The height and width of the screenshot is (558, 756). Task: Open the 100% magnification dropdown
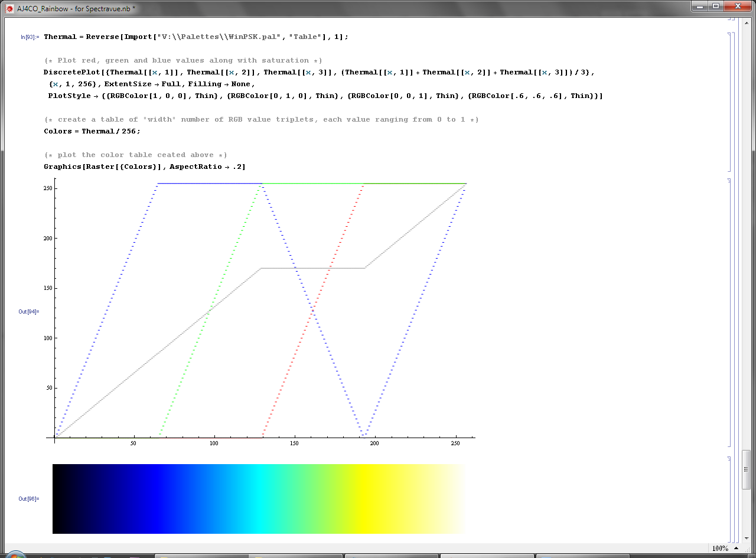tap(735, 549)
